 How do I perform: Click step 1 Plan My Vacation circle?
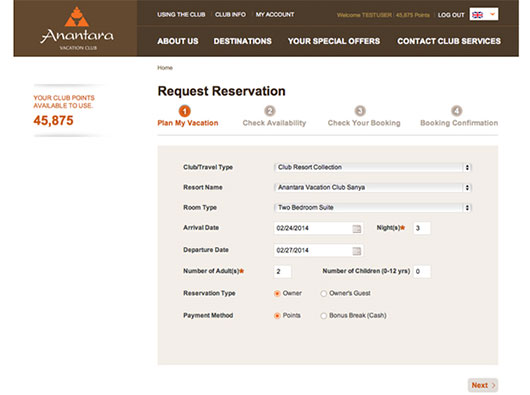185,111
